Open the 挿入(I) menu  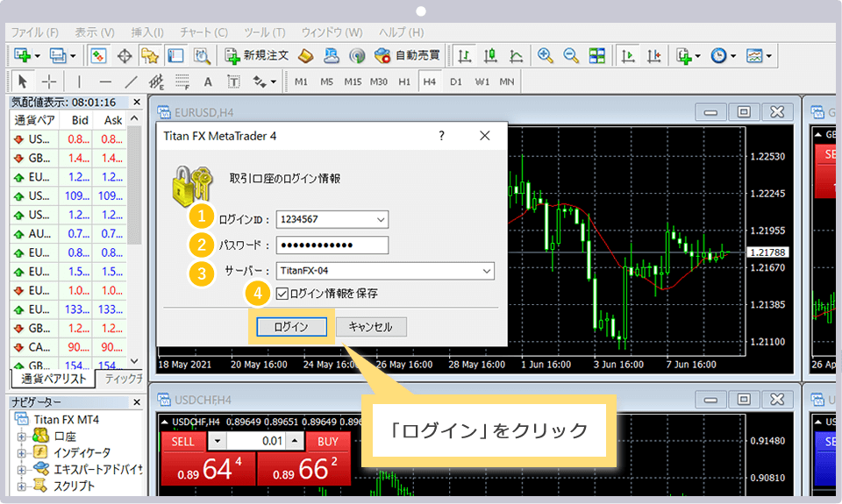(x=147, y=32)
